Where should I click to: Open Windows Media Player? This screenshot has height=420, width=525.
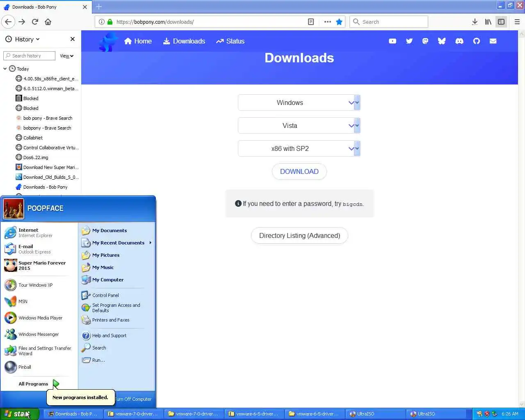tap(39, 318)
